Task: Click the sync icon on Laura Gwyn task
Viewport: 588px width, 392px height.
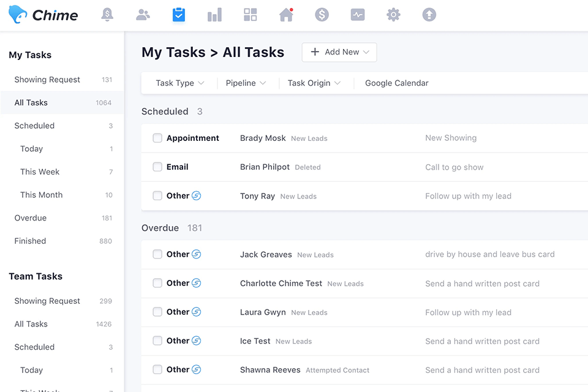Action: (x=197, y=312)
